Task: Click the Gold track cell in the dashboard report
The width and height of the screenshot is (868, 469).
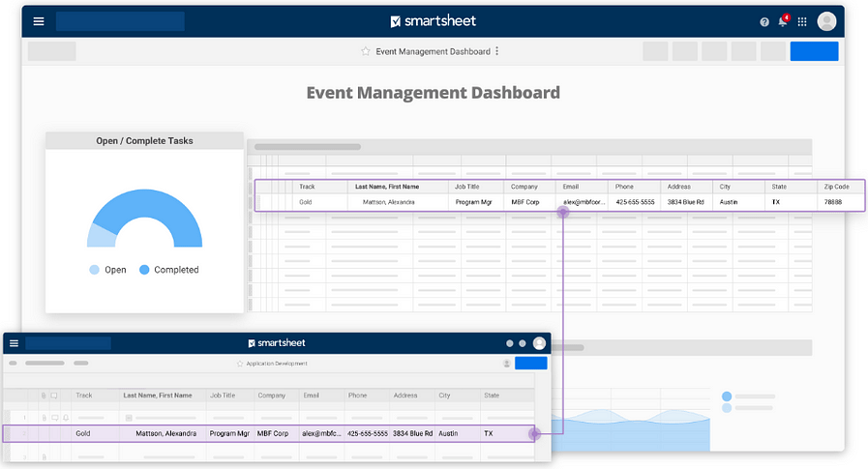Action: tap(306, 202)
